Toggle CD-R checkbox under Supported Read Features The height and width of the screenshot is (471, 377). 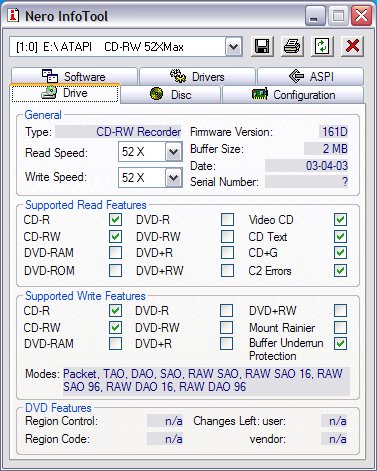(115, 220)
